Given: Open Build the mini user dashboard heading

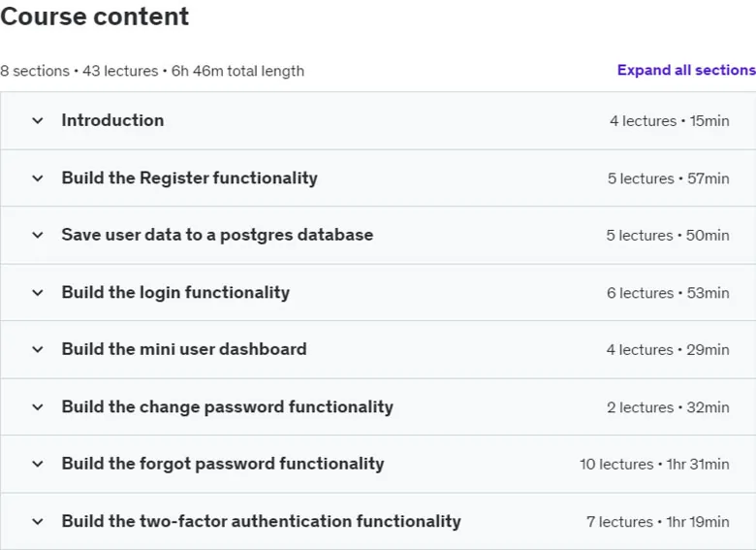Looking at the screenshot, I should tap(184, 349).
